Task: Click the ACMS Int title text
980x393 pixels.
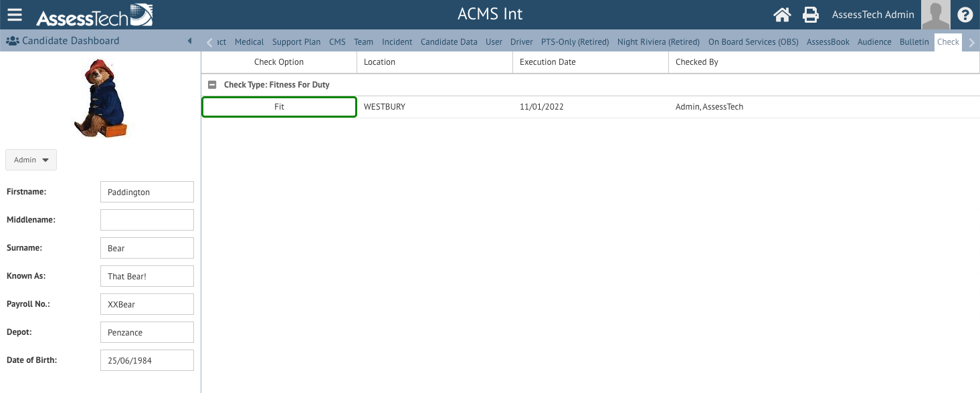Action: 490,14
